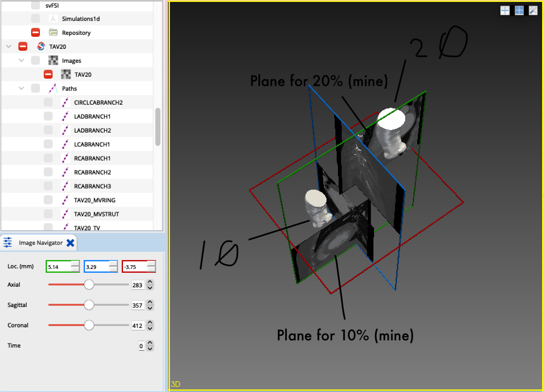Viewport: 544px width, 392px height.
Task: Select the Repository tree row label
Action: tap(76, 33)
